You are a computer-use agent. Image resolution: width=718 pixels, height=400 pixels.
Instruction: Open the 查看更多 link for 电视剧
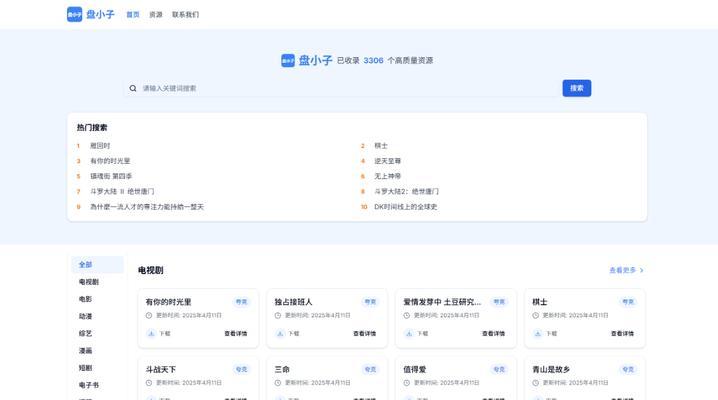point(626,270)
